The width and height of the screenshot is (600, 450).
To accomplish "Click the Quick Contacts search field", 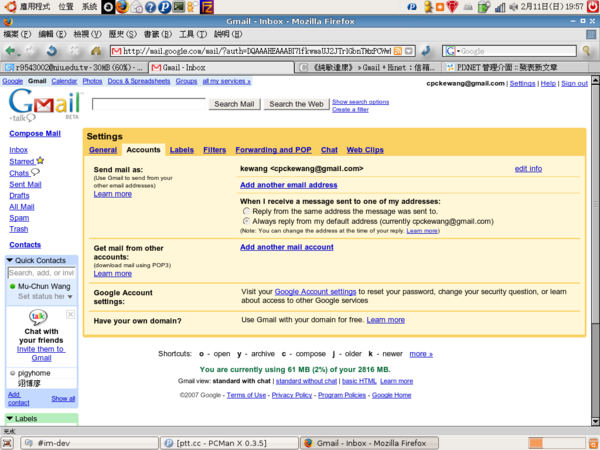I will click(x=41, y=272).
